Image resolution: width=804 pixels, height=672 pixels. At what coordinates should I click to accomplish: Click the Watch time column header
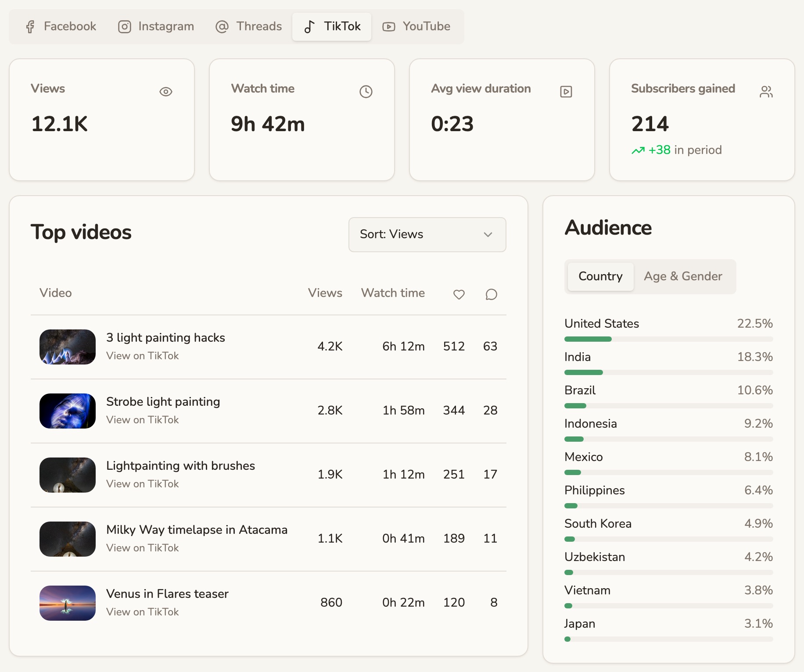coord(393,293)
